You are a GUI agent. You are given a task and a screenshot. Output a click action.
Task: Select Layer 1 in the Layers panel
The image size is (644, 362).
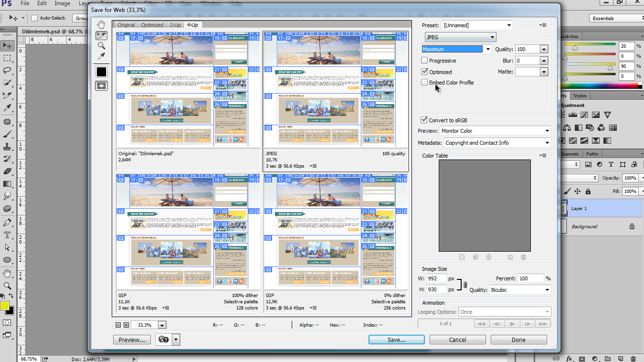pos(602,208)
